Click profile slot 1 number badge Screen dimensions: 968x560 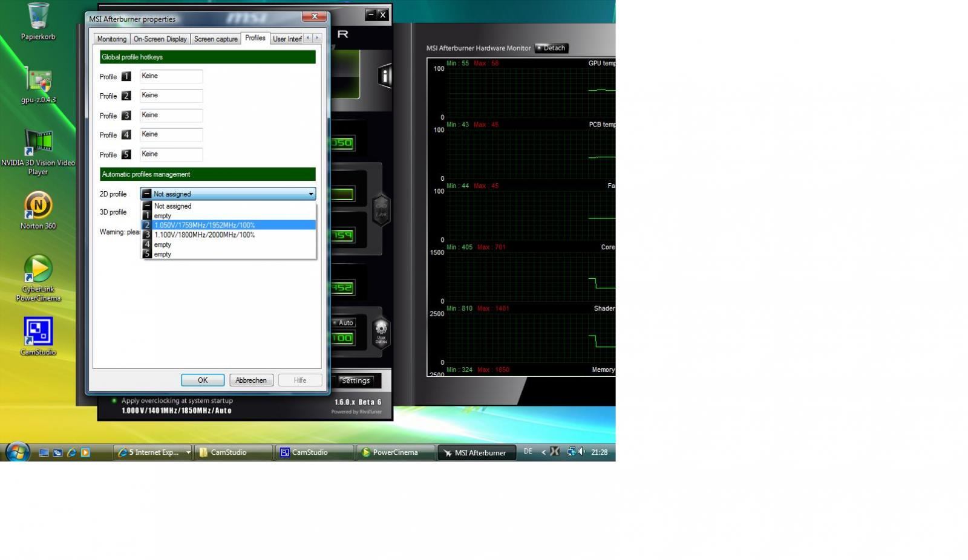[126, 77]
